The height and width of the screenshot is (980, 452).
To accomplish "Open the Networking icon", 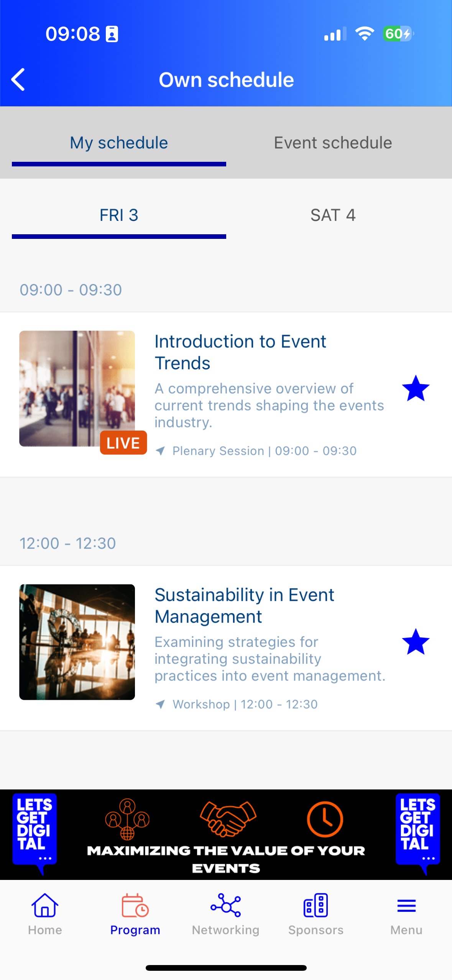I will [x=225, y=906].
